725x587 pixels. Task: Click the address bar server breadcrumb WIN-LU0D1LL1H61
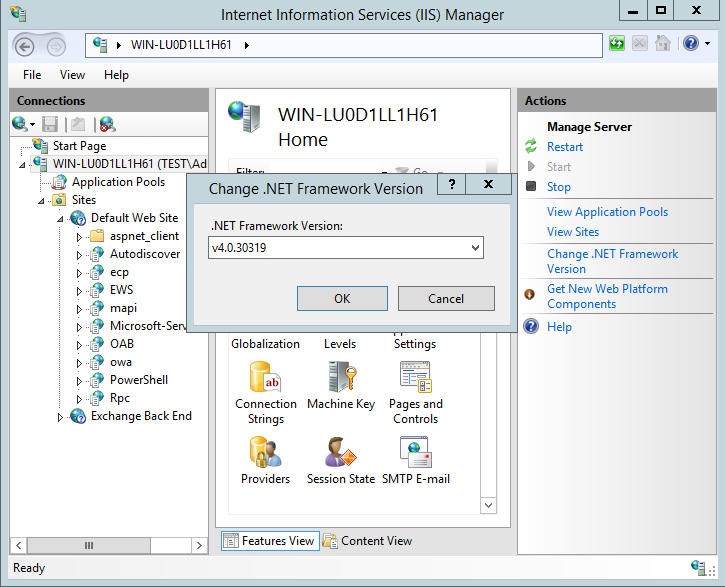181,45
